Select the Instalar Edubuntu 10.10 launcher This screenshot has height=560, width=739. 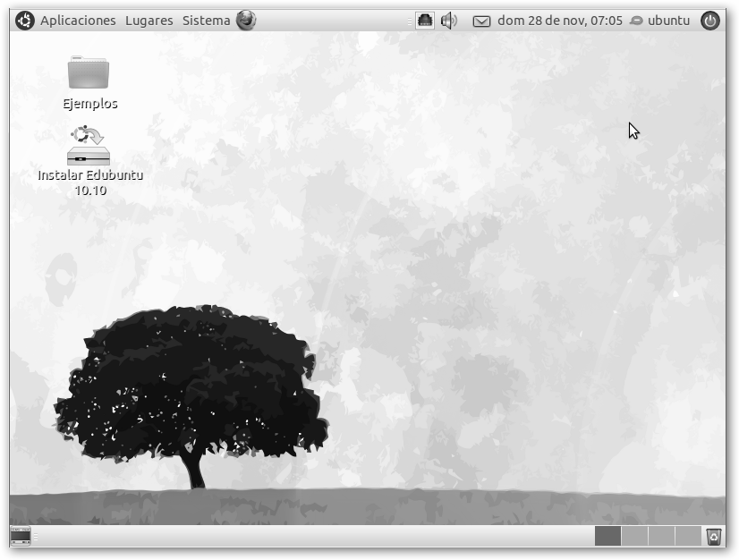(x=89, y=147)
